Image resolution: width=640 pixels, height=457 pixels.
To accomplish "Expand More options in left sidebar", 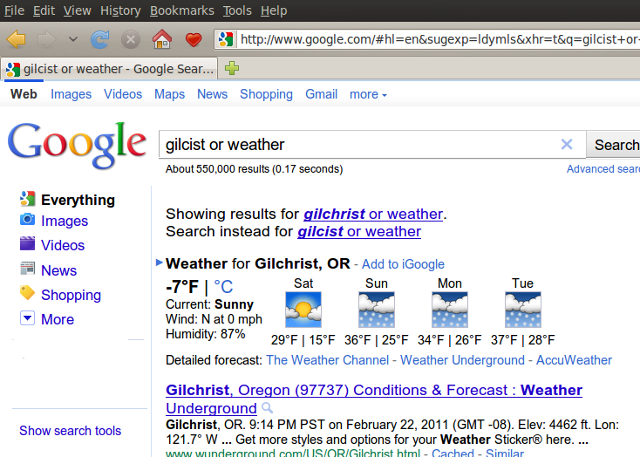I will [x=56, y=319].
